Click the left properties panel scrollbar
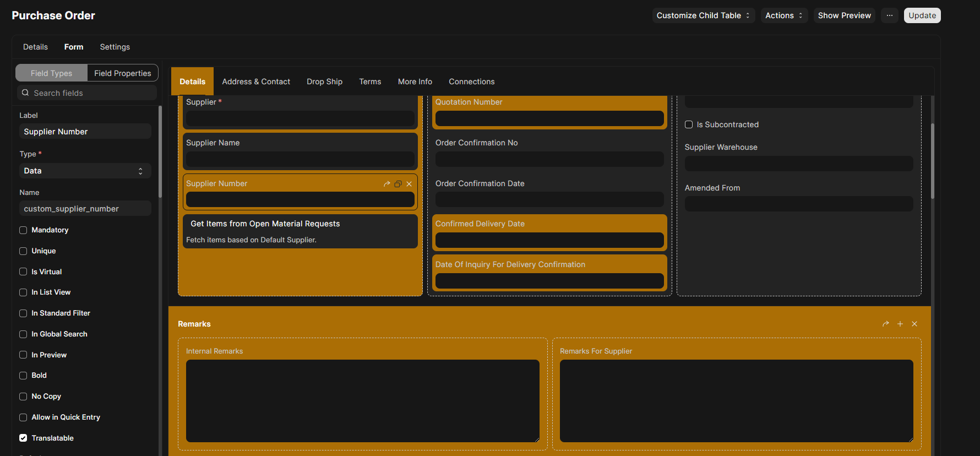Viewport: 980px width, 456px height. coord(160,151)
